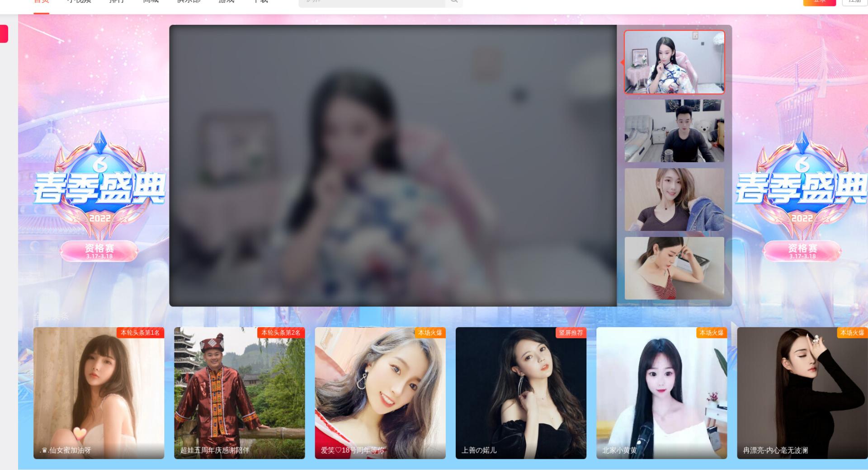
Task: Select the thumbnail of woman in floral qipao
Action: point(674,62)
